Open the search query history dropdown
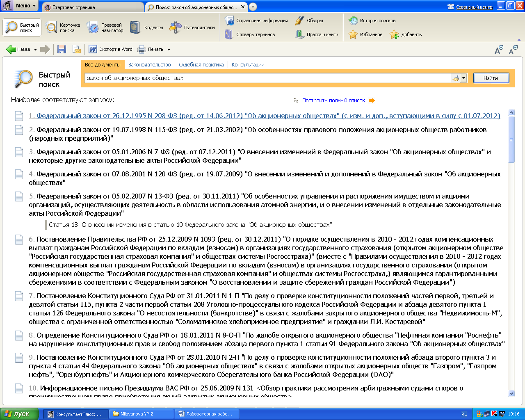525x420 pixels. click(464, 78)
